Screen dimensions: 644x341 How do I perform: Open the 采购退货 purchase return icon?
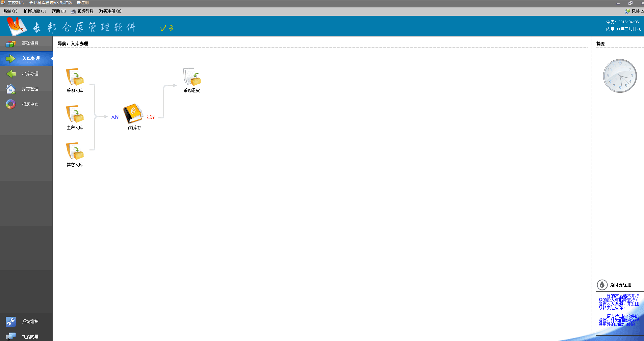(x=192, y=77)
